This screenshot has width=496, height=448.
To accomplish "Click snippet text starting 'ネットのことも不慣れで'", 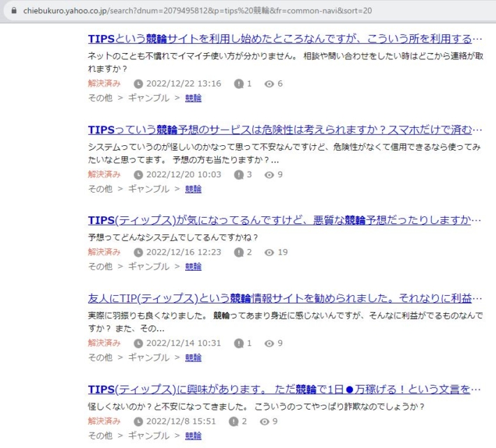I will [x=286, y=62].
